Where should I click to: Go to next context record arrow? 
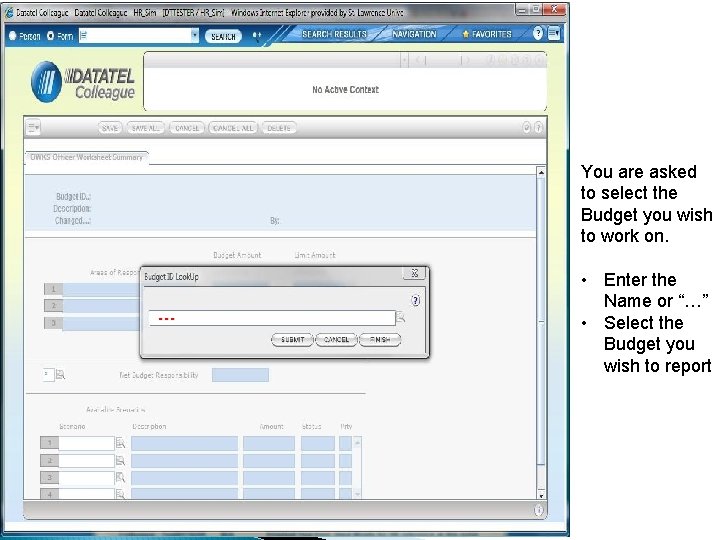point(465,60)
